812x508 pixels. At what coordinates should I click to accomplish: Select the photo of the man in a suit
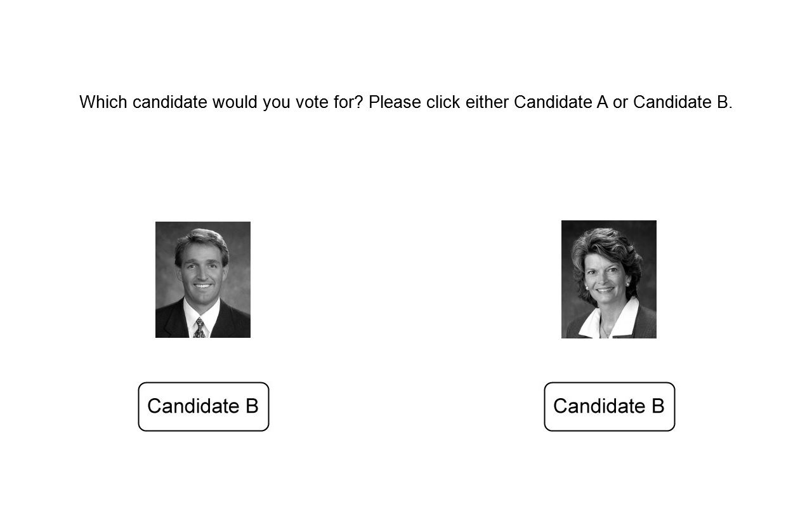203,279
